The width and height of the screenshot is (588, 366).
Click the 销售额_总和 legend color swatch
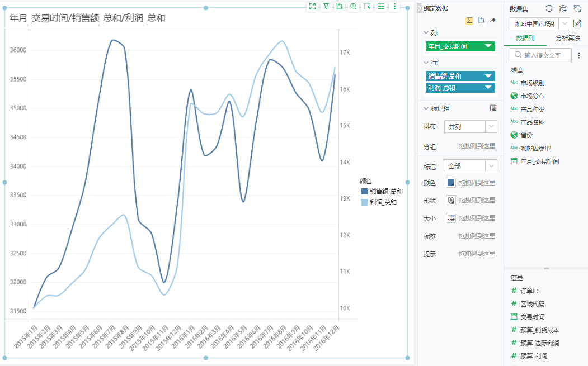[x=364, y=192]
